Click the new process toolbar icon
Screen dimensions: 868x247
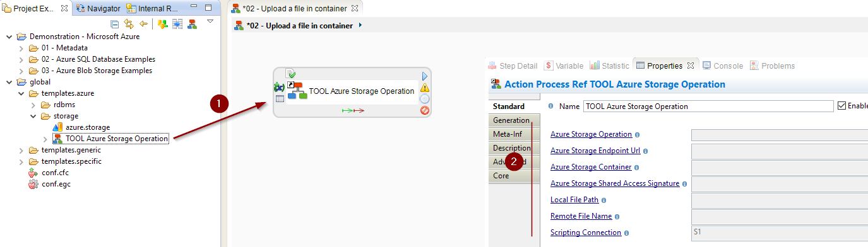tap(193, 24)
